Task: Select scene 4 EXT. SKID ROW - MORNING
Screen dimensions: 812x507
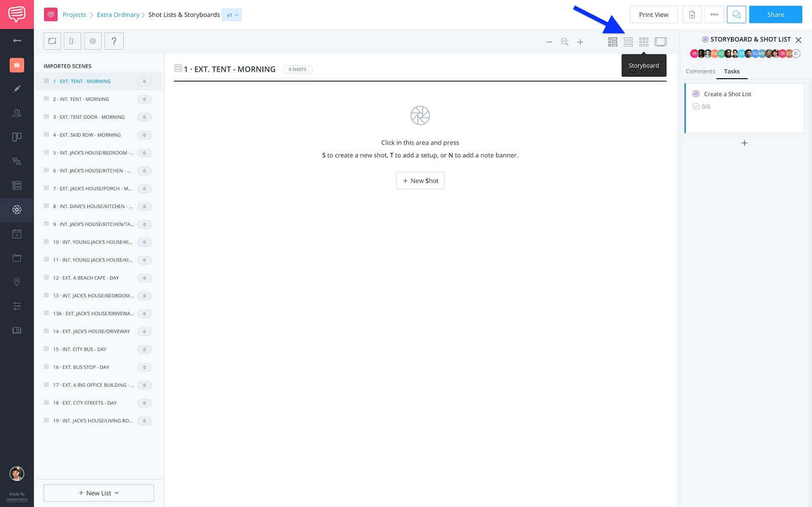Action: (98, 135)
